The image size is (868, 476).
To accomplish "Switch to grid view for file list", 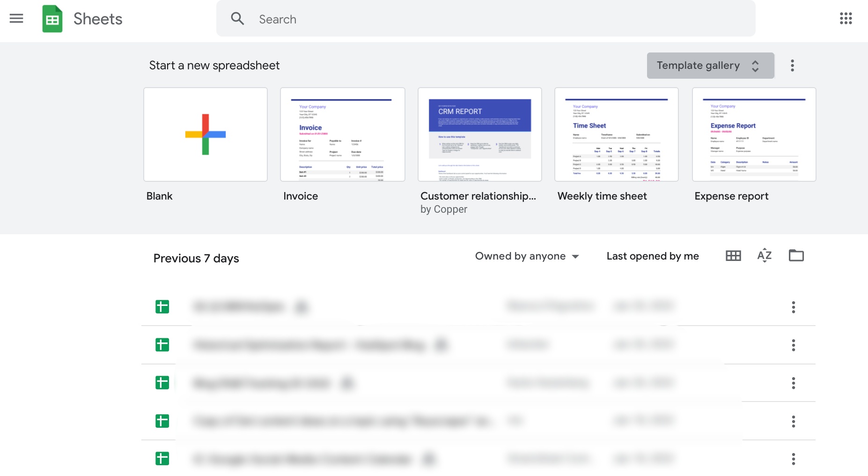I will pos(733,256).
